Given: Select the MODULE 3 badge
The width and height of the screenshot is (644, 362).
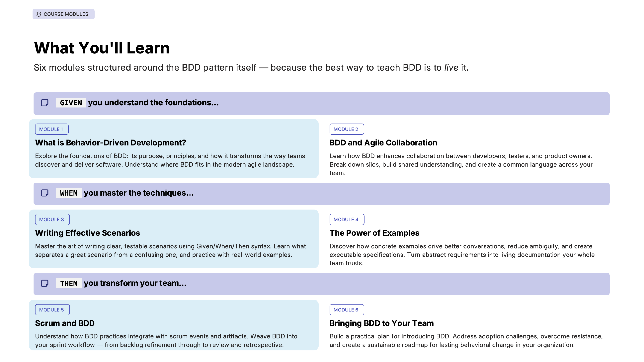Looking at the screenshot, I should (x=52, y=219).
